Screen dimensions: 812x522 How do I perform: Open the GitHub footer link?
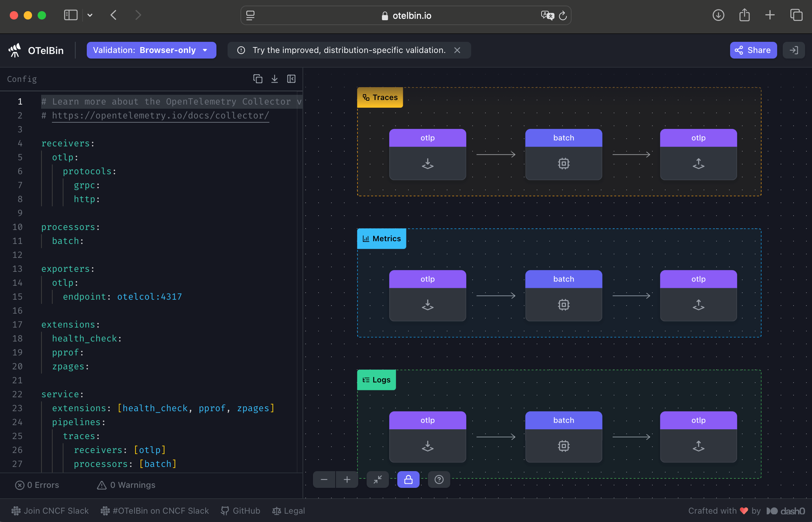coord(240,511)
